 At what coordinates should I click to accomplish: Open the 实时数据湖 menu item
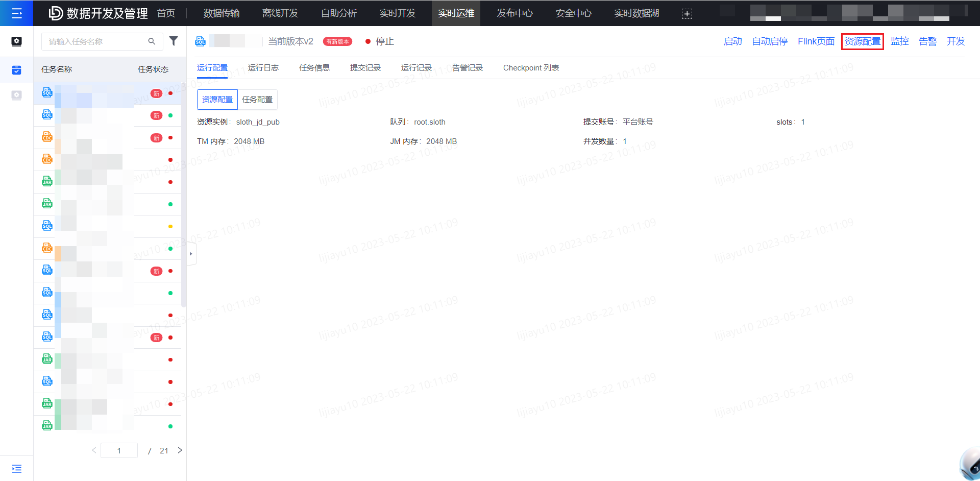click(636, 14)
